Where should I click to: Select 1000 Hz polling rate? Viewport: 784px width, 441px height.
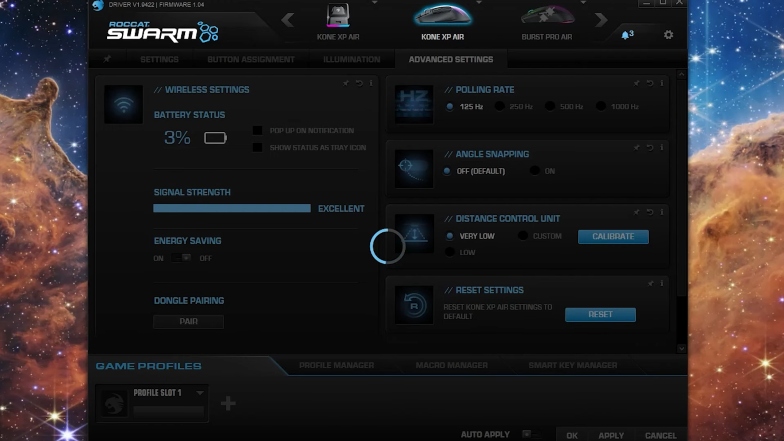[x=601, y=106]
